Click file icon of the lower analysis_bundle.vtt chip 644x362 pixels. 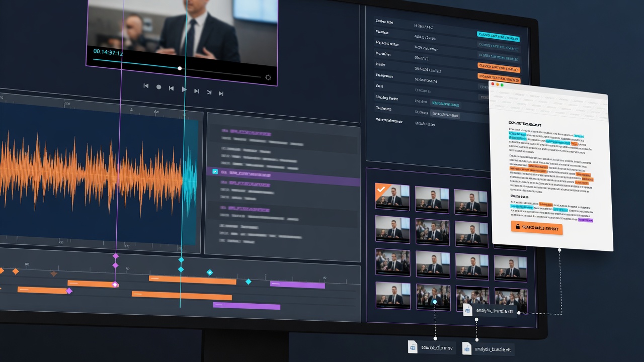[467, 348]
